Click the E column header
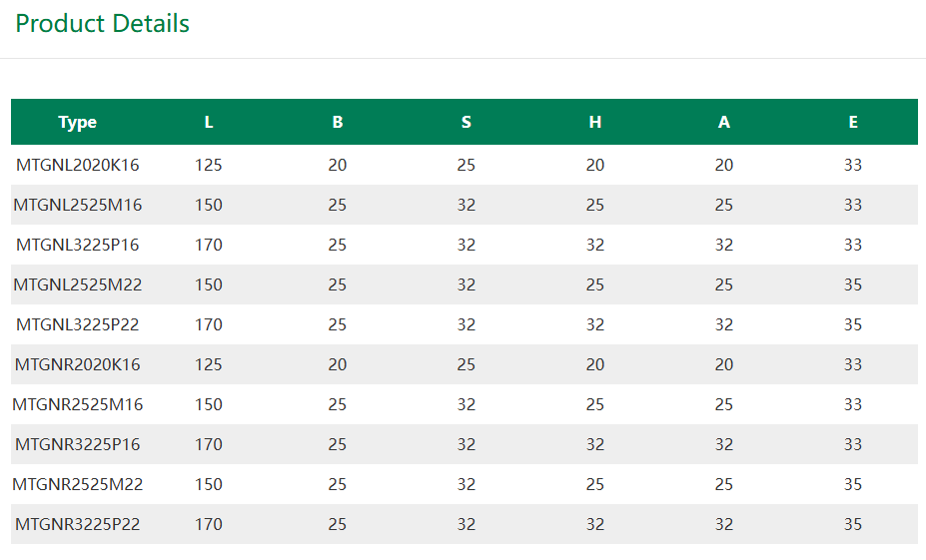The width and height of the screenshot is (926, 560). pyautogui.click(x=853, y=122)
